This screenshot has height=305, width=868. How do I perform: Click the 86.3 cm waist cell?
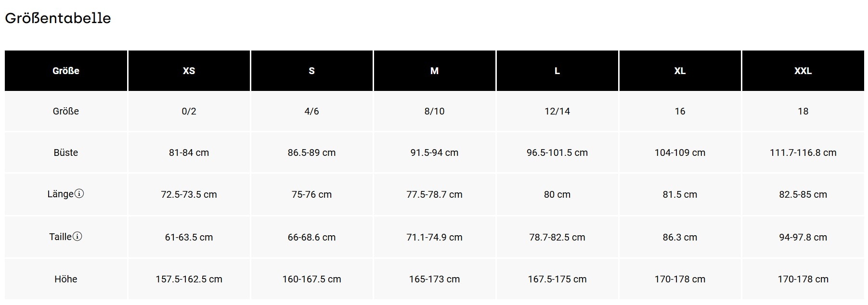click(680, 237)
